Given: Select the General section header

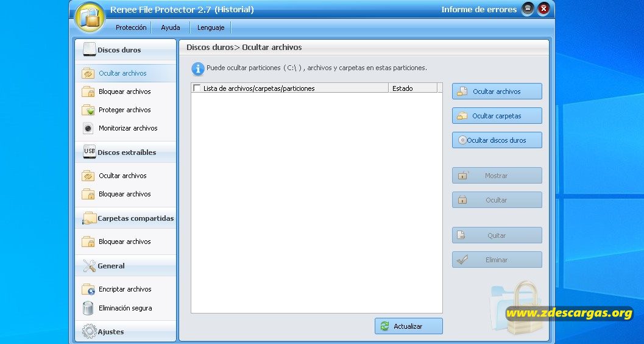Looking at the screenshot, I should tap(126, 265).
